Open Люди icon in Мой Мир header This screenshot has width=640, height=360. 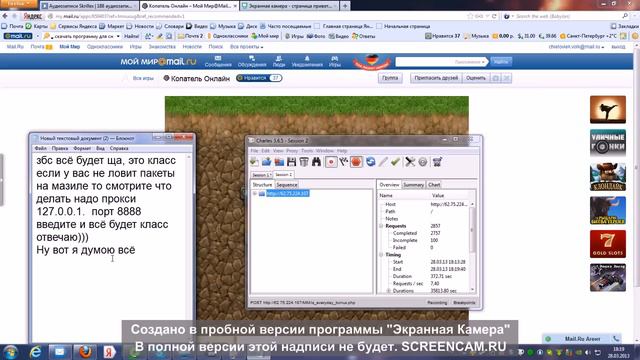click(x=279, y=62)
